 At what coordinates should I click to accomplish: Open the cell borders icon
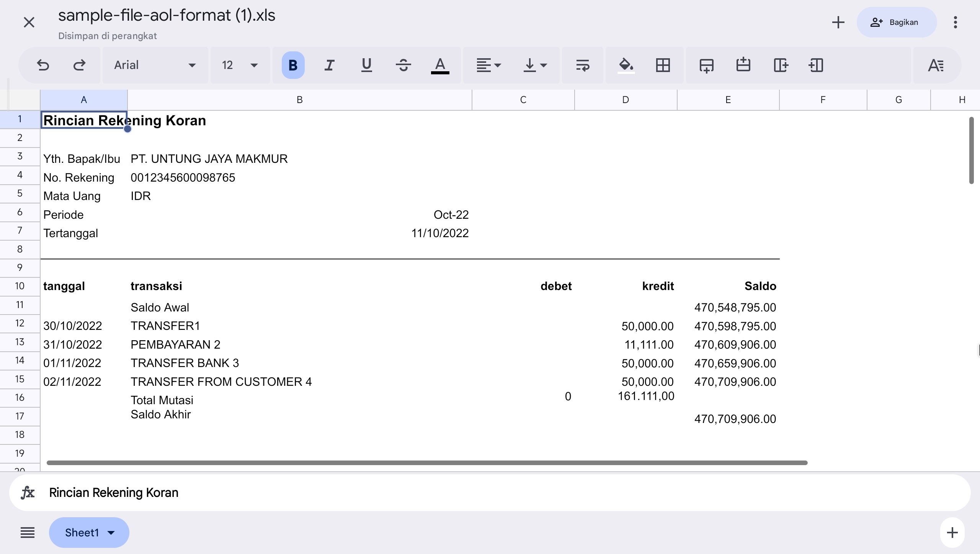[663, 65]
